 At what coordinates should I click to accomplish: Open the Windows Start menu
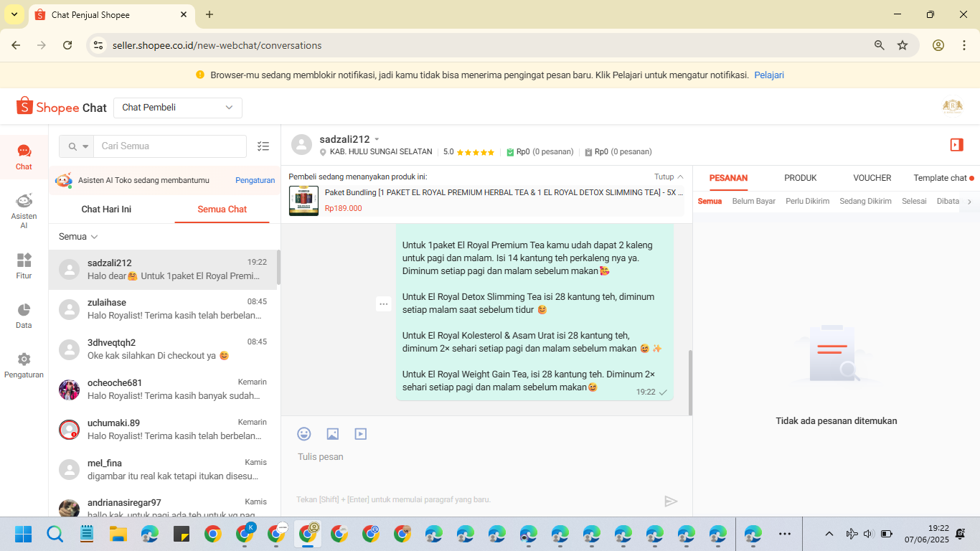23,534
